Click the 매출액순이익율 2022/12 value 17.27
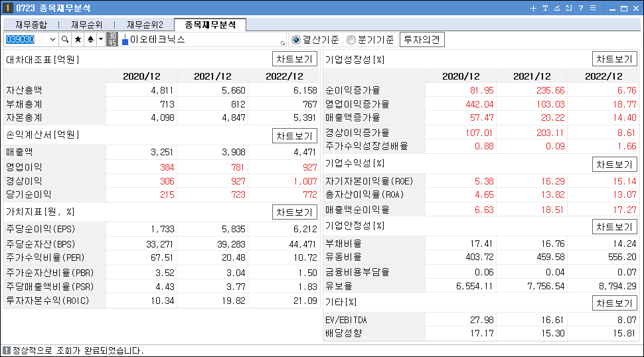 coord(624,210)
